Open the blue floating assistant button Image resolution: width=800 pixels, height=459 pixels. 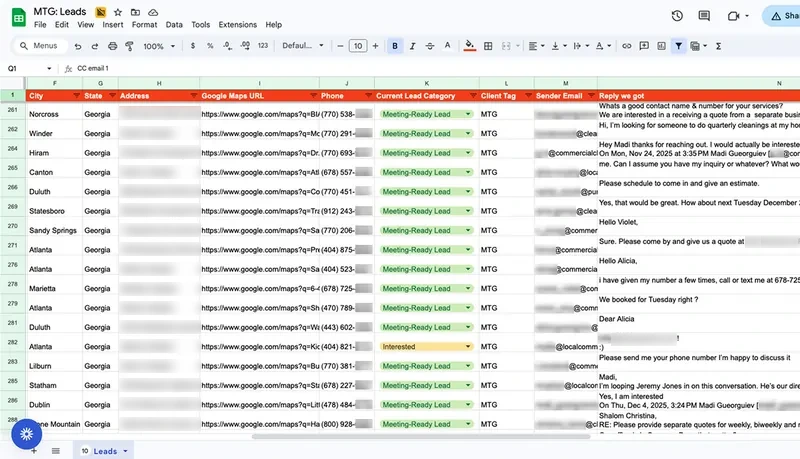pos(27,434)
